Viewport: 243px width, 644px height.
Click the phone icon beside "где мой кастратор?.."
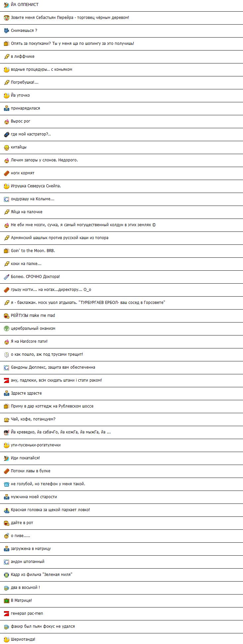(6, 134)
